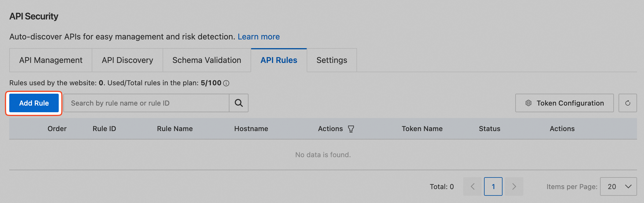Switch to the API Management tab
The image size is (644, 203).
(51, 60)
